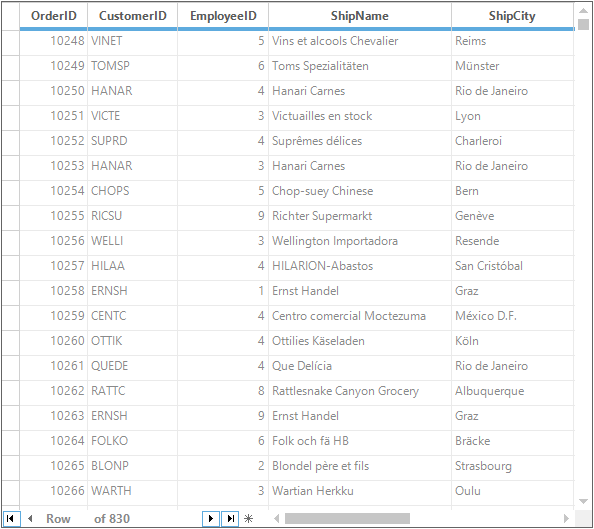Image resolution: width=594 pixels, height=529 pixels.
Task: Click the horizontal scrollbar thumb
Action: point(347,518)
